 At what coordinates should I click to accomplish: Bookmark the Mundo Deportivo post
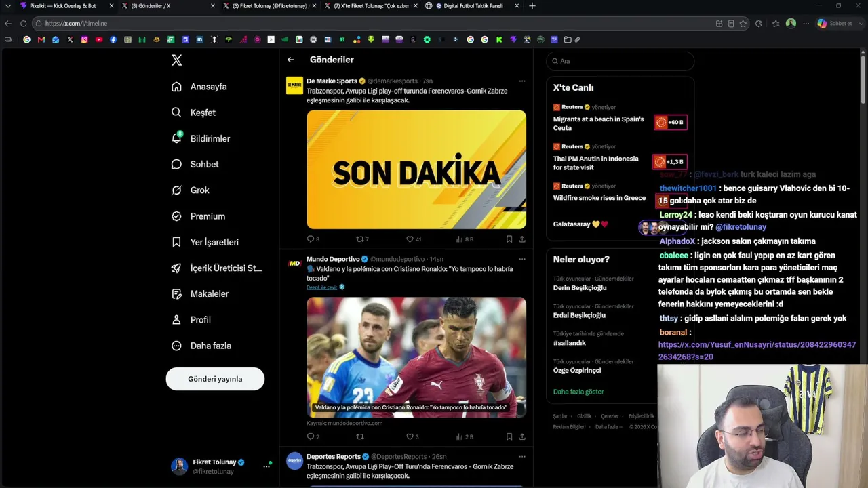509,437
